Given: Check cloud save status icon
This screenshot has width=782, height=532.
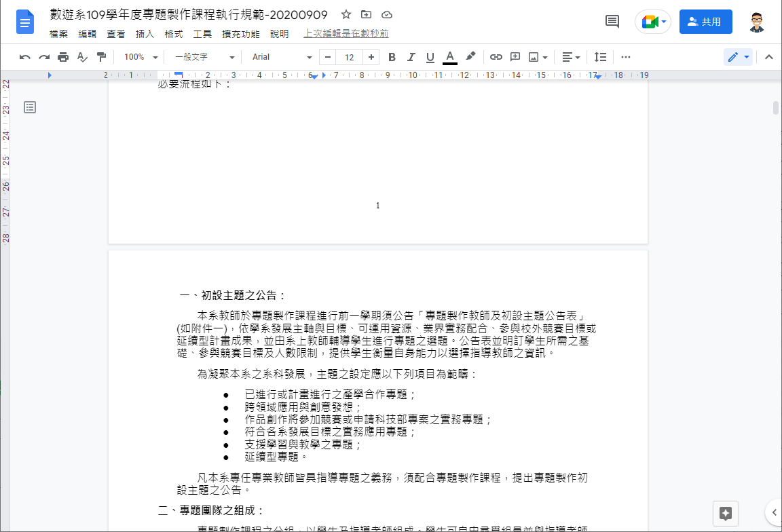Looking at the screenshot, I should click(386, 14).
